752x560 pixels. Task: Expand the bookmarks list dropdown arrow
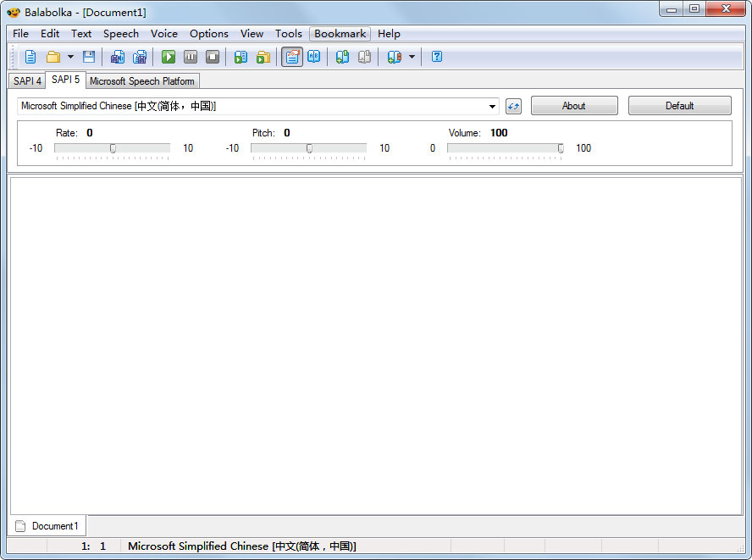[412, 57]
